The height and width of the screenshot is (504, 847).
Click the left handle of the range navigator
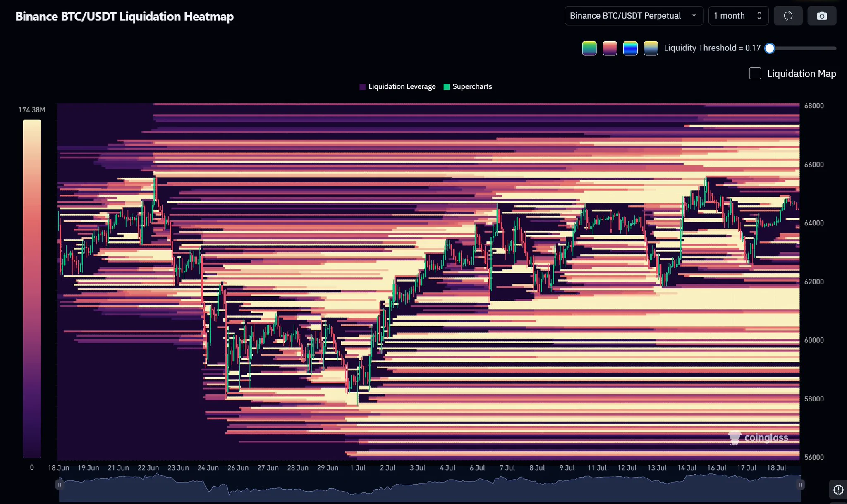pyautogui.click(x=60, y=485)
